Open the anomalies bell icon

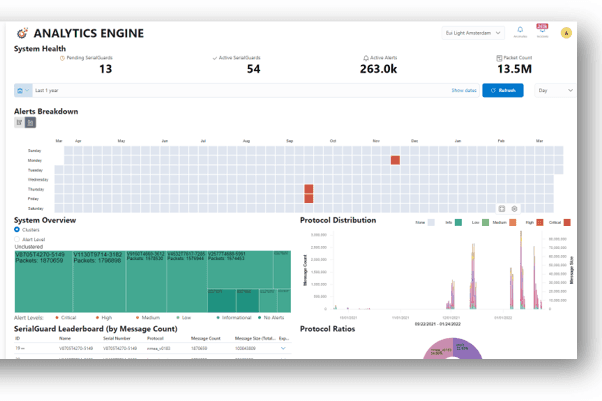(x=520, y=31)
